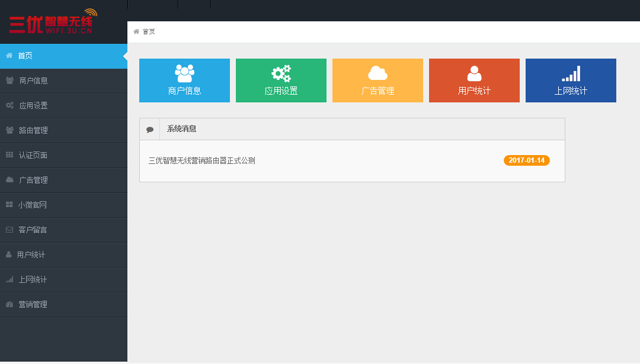Click the 商户信息 people icon tile

click(x=184, y=80)
